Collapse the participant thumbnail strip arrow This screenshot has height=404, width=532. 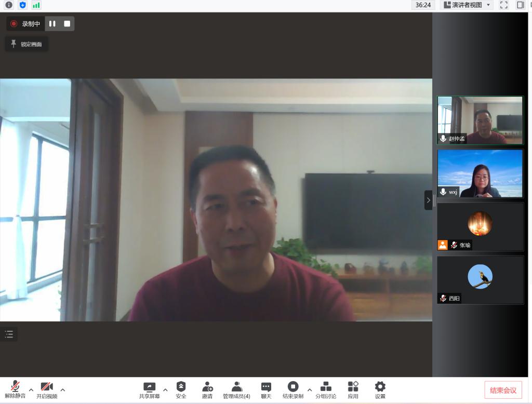[x=428, y=200]
